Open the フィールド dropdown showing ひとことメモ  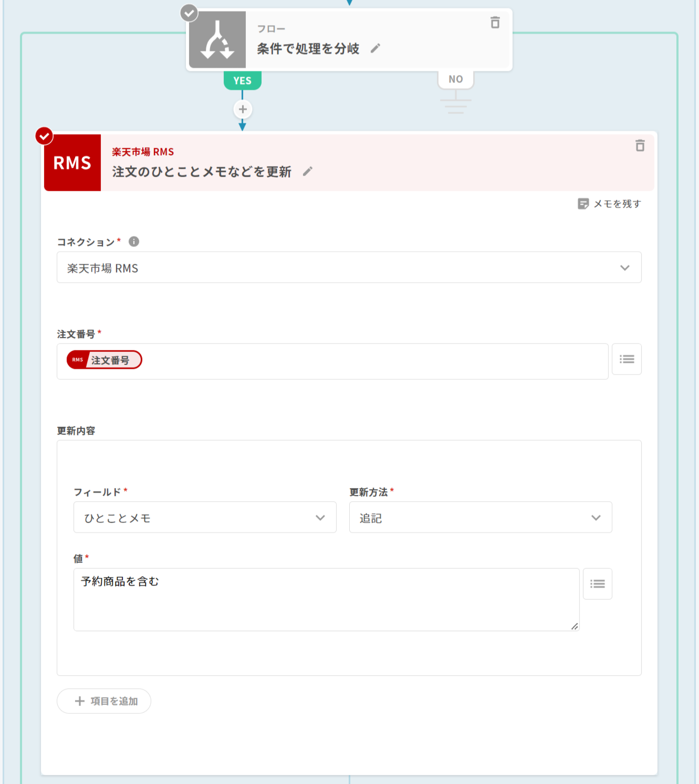(x=205, y=517)
